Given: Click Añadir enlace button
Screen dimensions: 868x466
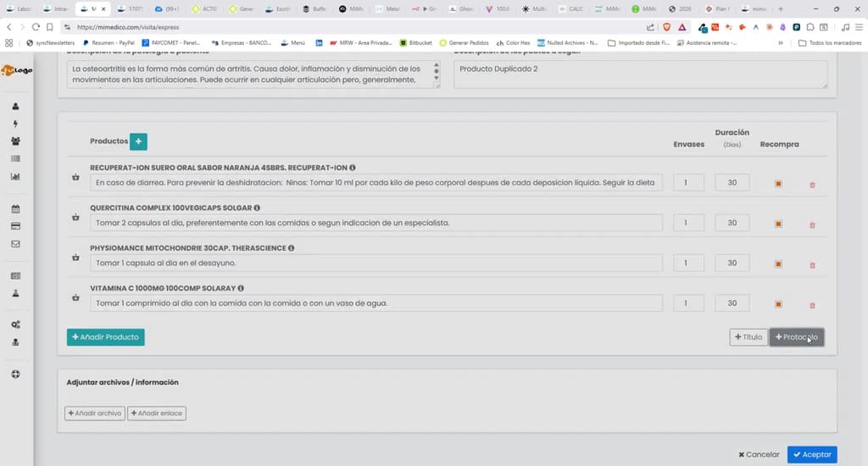Looking at the screenshot, I should (x=157, y=413).
